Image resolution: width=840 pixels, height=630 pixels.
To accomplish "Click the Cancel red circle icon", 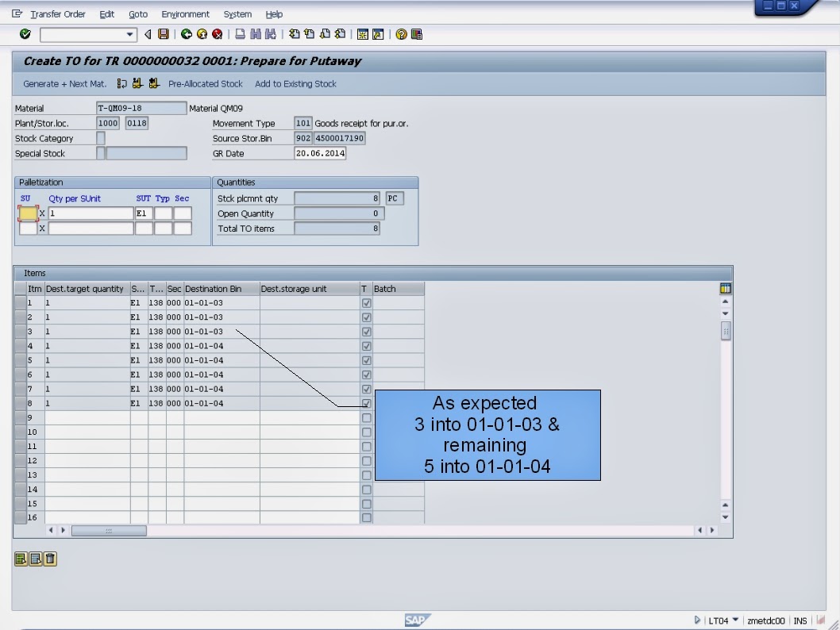I will coord(216,34).
